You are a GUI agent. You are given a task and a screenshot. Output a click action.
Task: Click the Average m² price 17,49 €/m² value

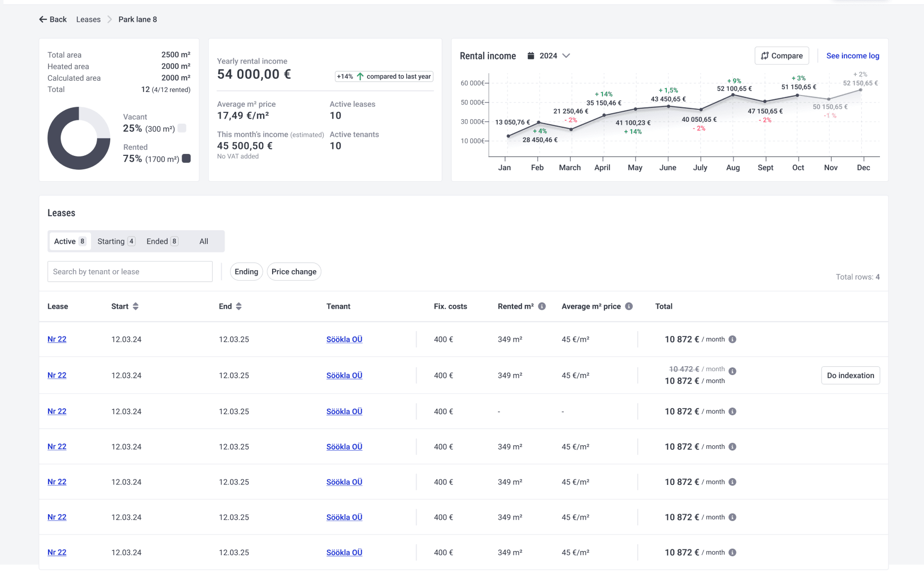(243, 116)
